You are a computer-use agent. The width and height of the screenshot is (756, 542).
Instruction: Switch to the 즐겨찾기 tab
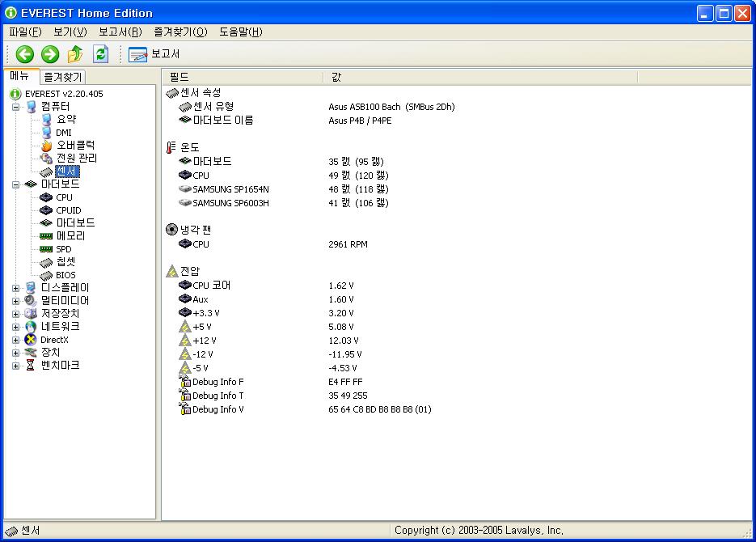(63, 77)
